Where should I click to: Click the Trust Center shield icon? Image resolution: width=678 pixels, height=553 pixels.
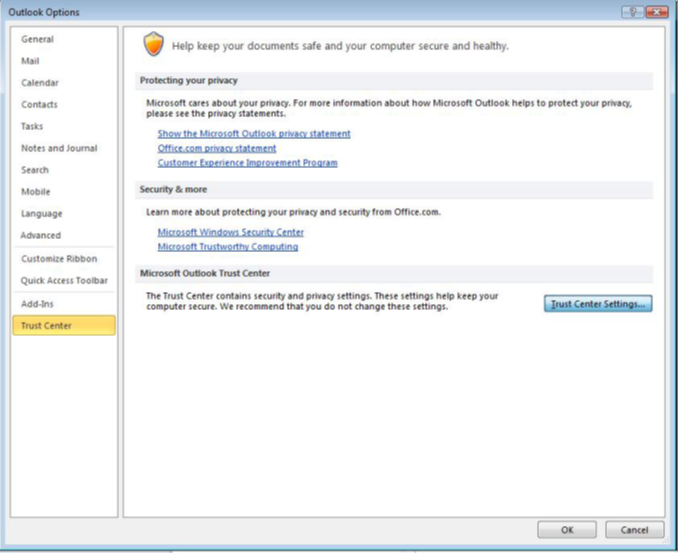pyautogui.click(x=154, y=44)
